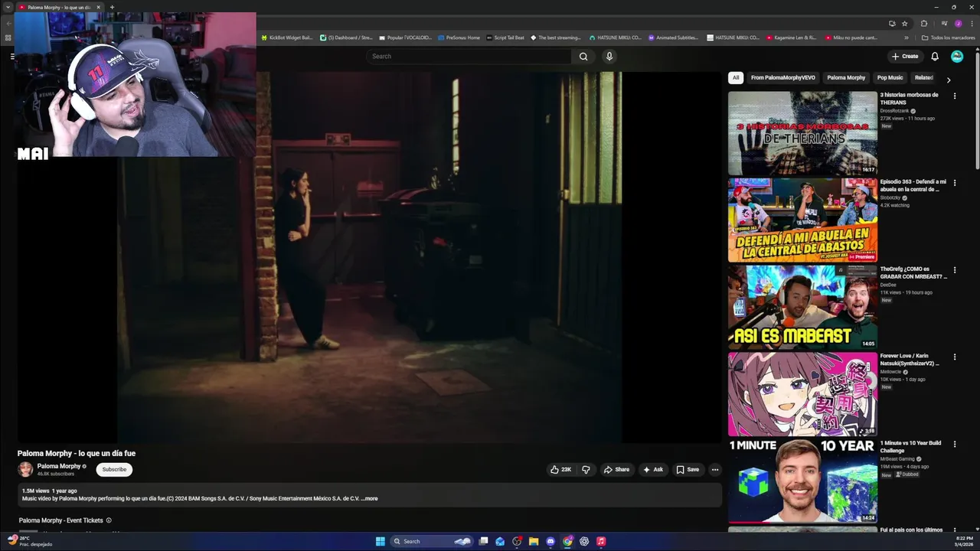Open the DrossRotzank channel name

click(894, 111)
